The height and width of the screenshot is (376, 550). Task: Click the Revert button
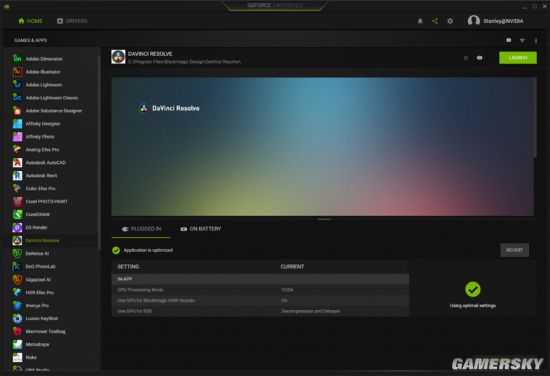(515, 250)
